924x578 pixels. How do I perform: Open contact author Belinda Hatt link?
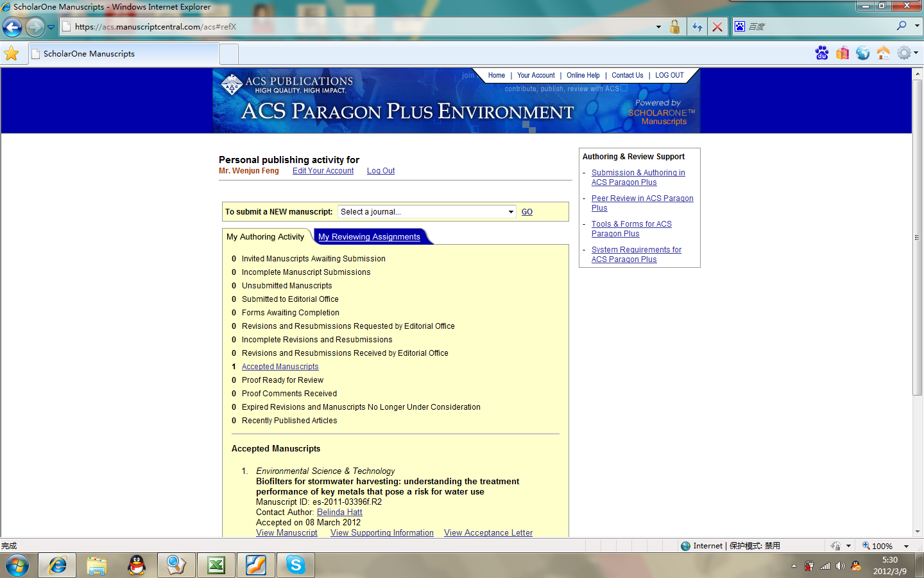(339, 512)
